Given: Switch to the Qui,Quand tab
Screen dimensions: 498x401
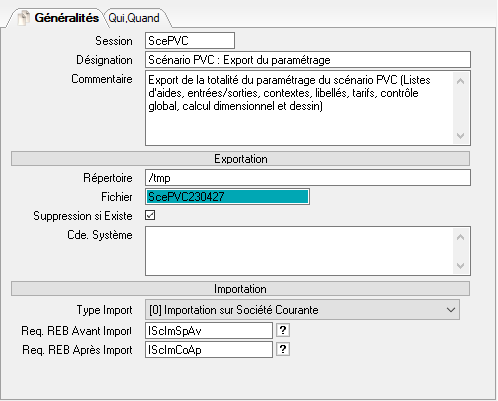Looking at the screenshot, I should point(134,18).
